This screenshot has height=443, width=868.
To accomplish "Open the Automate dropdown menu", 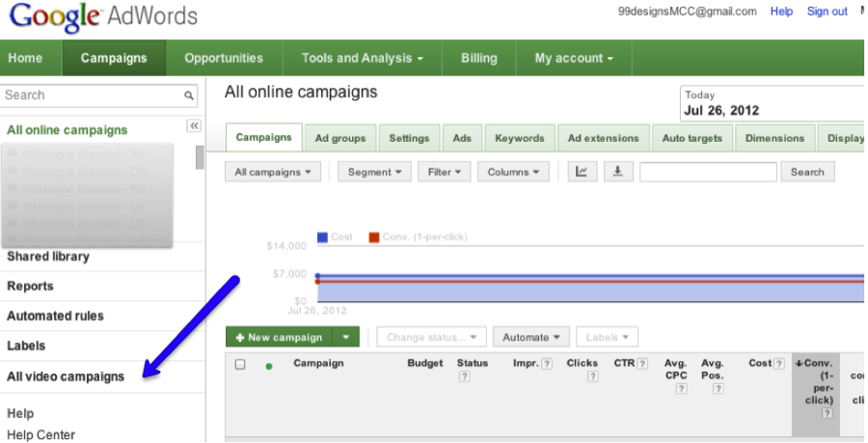I will tap(530, 337).
